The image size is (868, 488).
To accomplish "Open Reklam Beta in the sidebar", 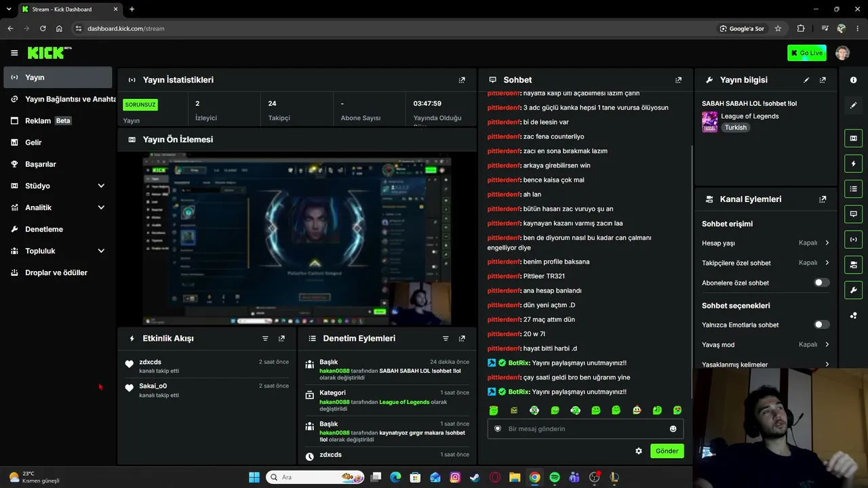I will coord(57,121).
